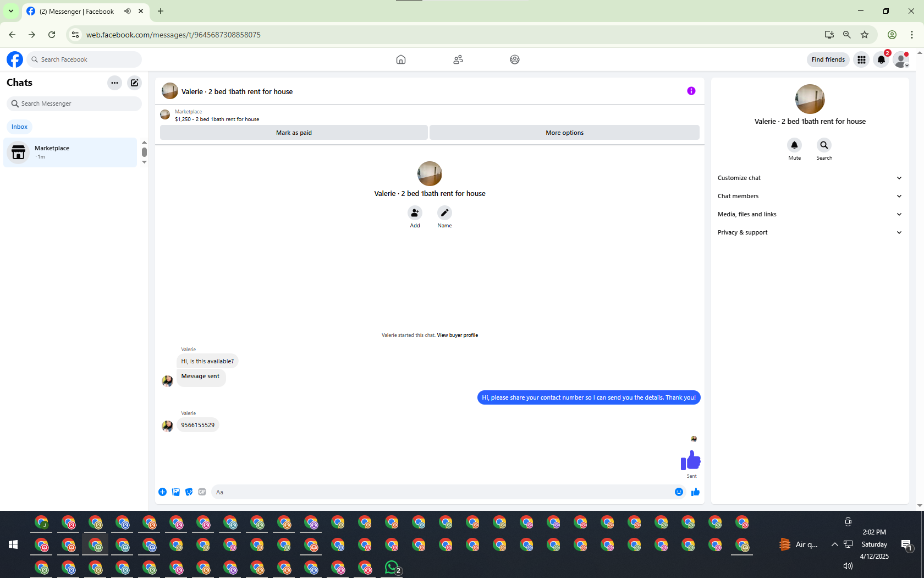
Task: Search in conversation magnifier icon
Action: click(824, 145)
